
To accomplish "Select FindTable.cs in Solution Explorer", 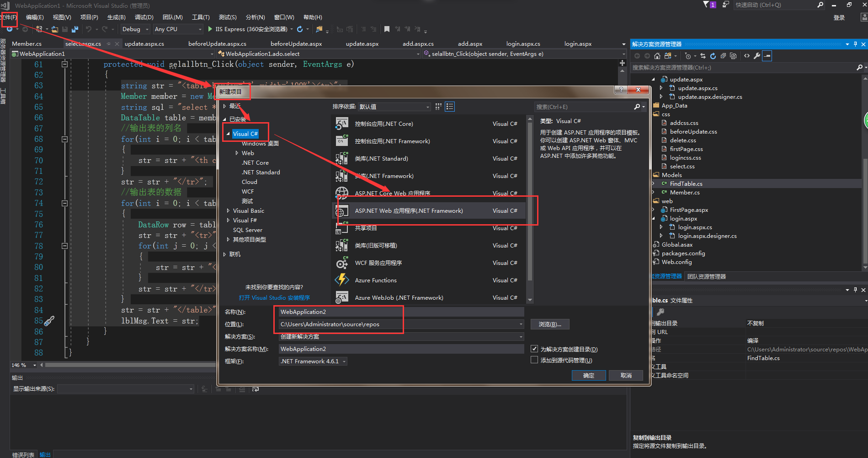I will pyautogui.click(x=686, y=184).
